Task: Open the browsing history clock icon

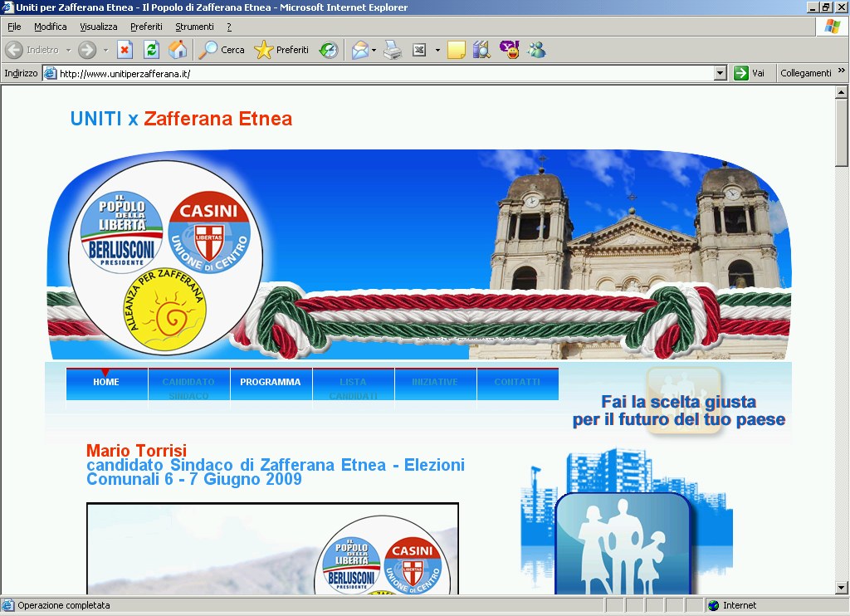Action: pyautogui.click(x=329, y=50)
